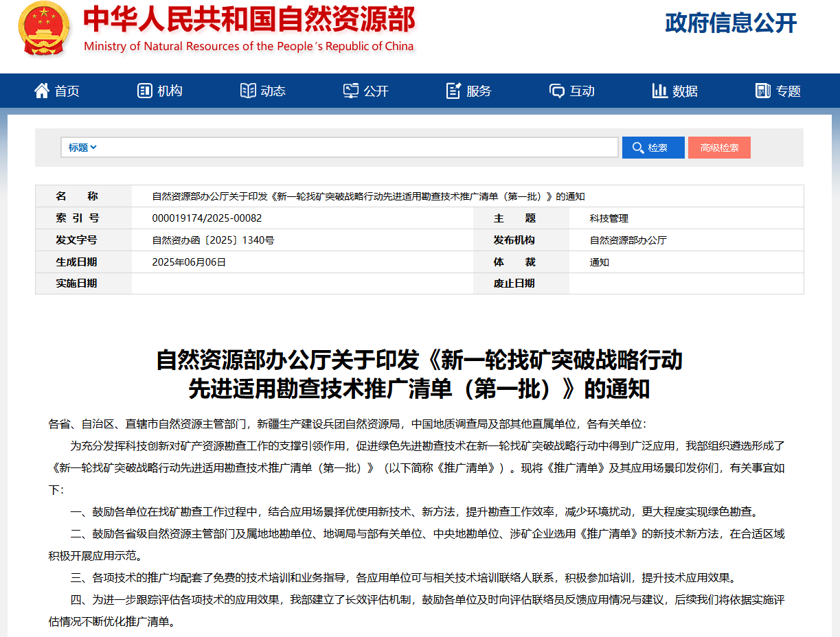Open 高级检索 advanced search
840x637 pixels.
719,148
